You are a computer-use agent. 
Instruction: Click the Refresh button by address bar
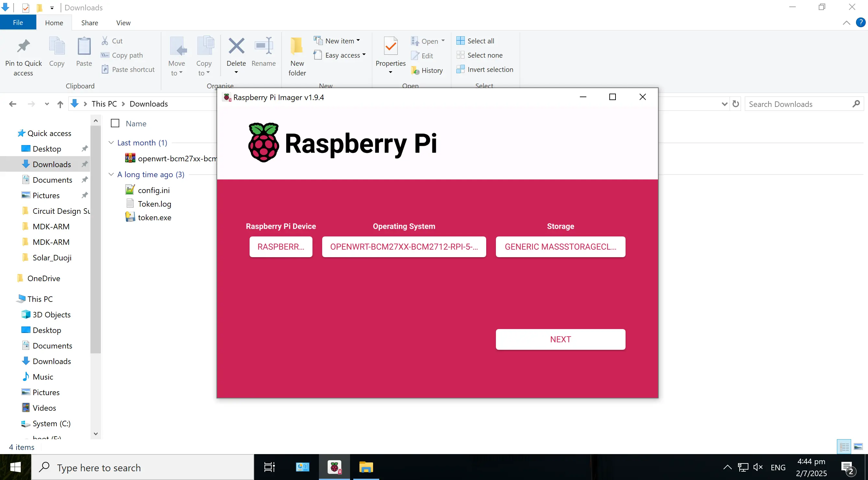(x=735, y=104)
